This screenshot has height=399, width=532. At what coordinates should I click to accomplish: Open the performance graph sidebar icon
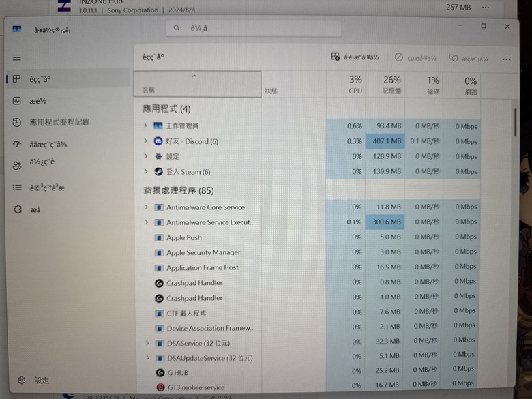pyautogui.click(x=16, y=101)
